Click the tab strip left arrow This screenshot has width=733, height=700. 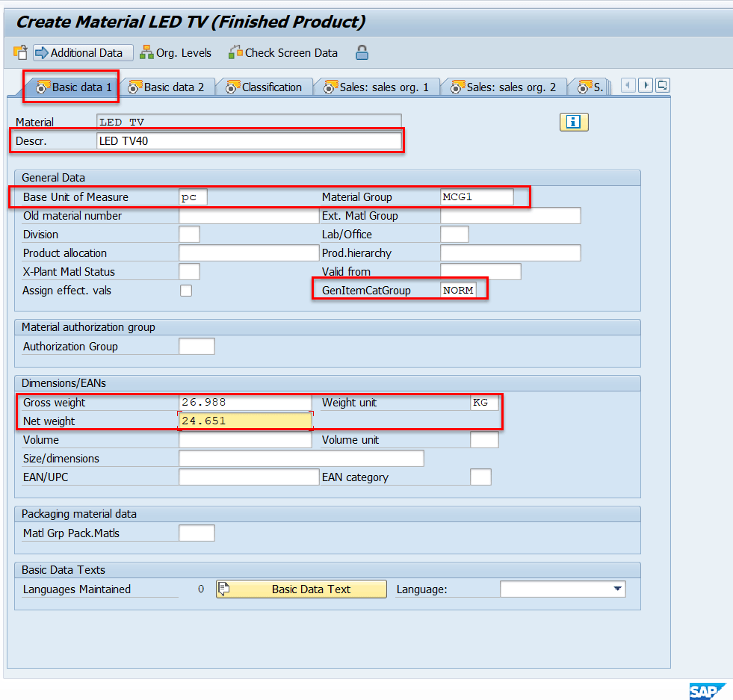[x=628, y=85]
